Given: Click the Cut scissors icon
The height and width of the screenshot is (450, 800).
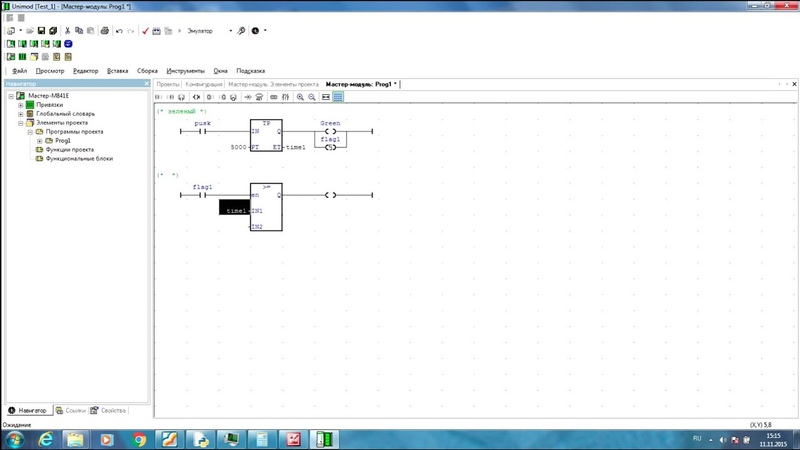Looking at the screenshot, I should (x=67, y=31).
